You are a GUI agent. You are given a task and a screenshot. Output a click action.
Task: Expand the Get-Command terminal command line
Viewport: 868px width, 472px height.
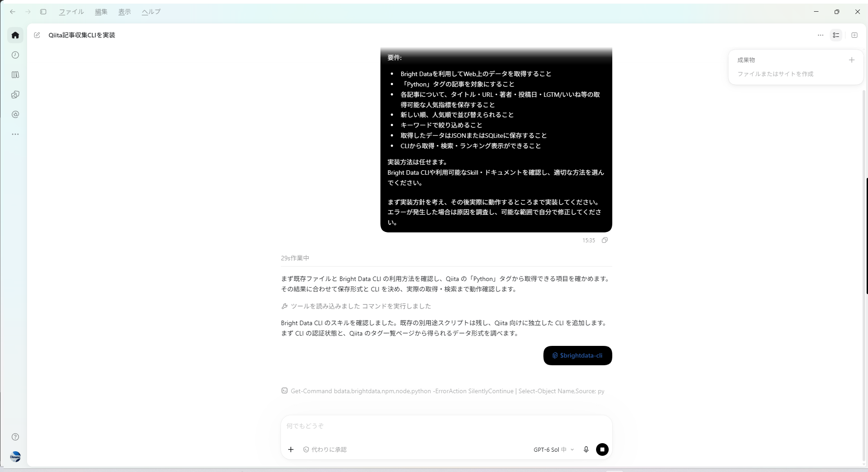tap(443, 391)
